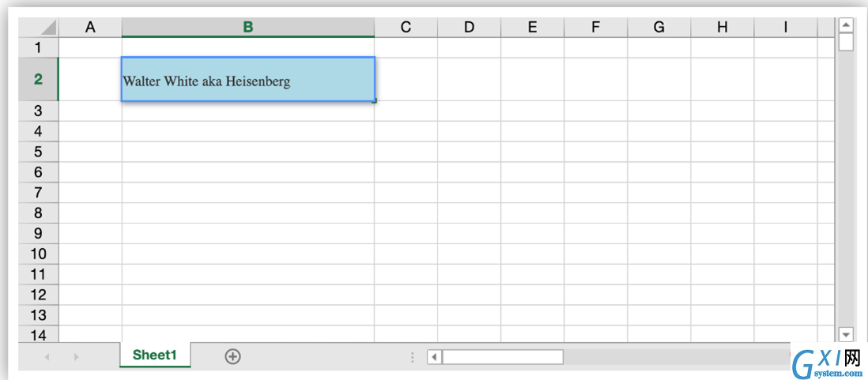Go to next sheet arrow
The image size is (868, 380).
77,357
